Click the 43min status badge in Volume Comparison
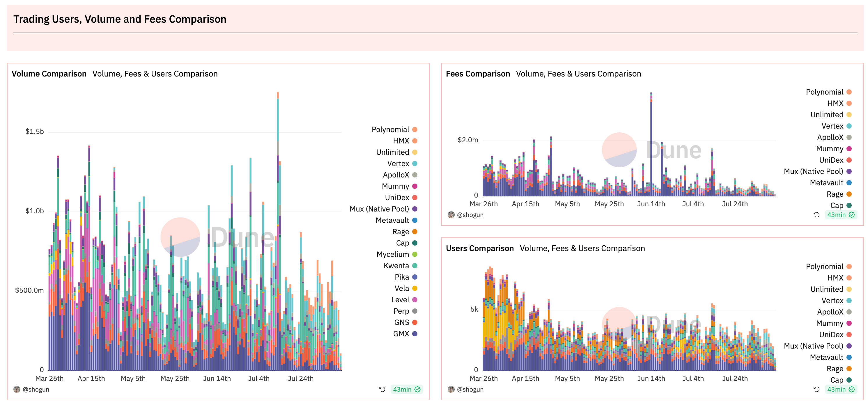The image size is (868, 405). coord(407,389)
